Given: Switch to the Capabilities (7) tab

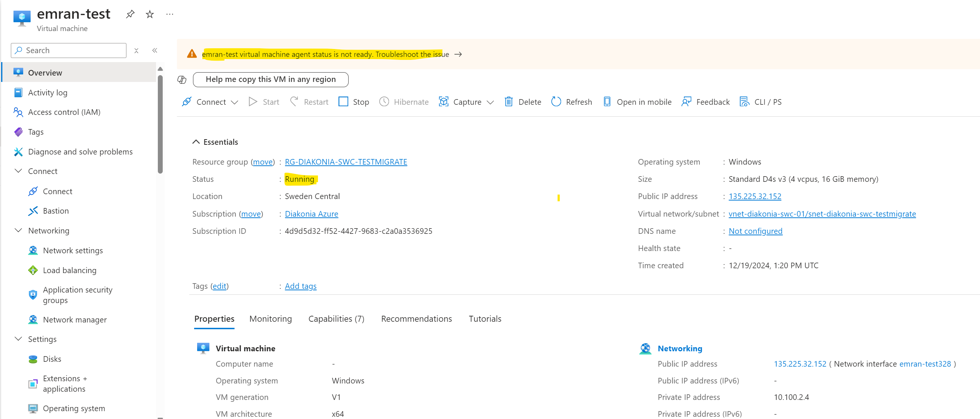Looking at the screenshot, I should [x=336, y=318].
